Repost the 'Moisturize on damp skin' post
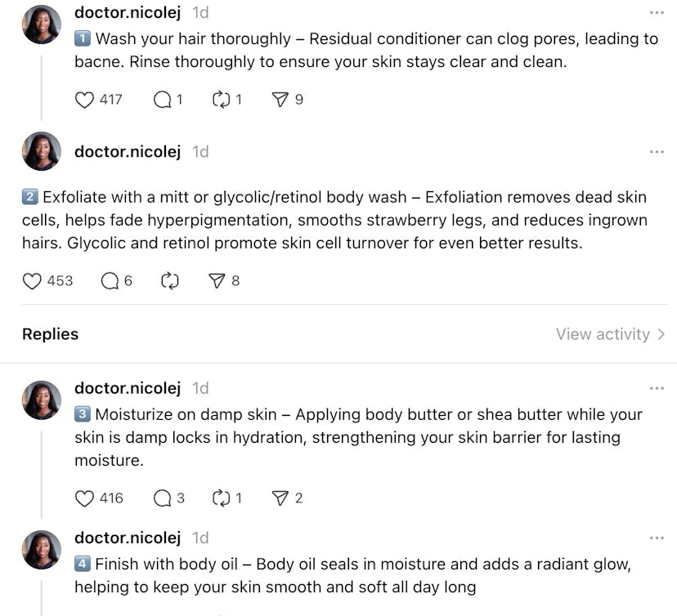Screen dimensions: 677x616 [221, 498]
